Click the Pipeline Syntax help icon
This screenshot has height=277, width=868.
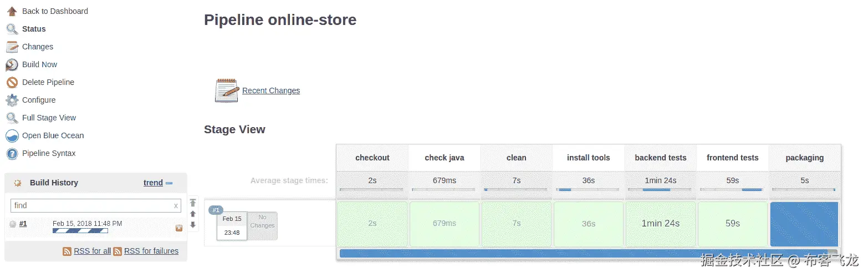click(12, 153)
